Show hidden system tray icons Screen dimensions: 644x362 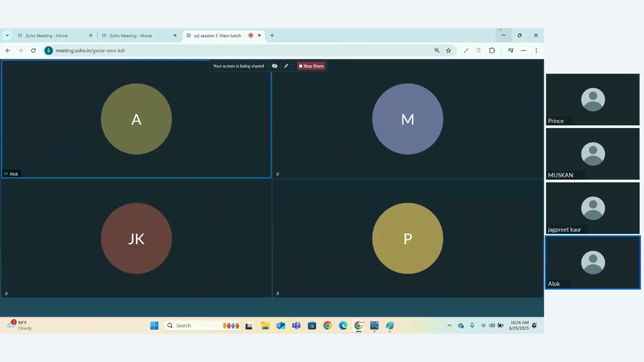pyautogui.click(x=449, y=326)
